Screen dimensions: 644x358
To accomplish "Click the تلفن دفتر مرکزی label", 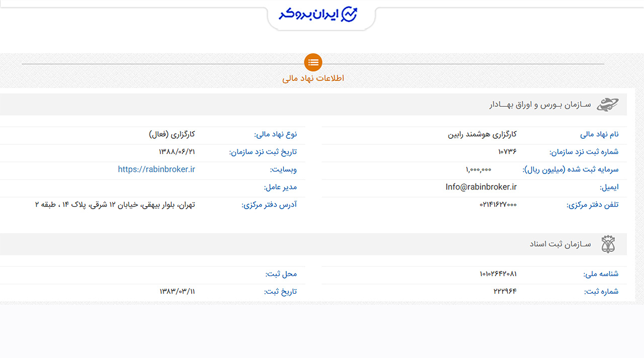I will tap(593, 205).
